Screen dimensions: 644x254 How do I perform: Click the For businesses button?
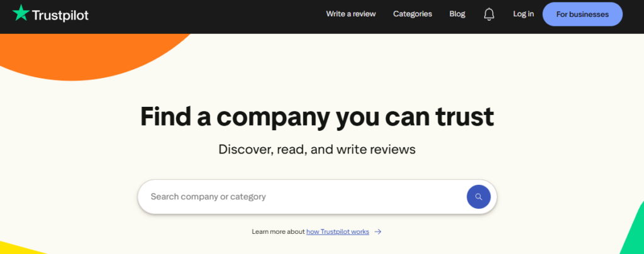(582, 14)
